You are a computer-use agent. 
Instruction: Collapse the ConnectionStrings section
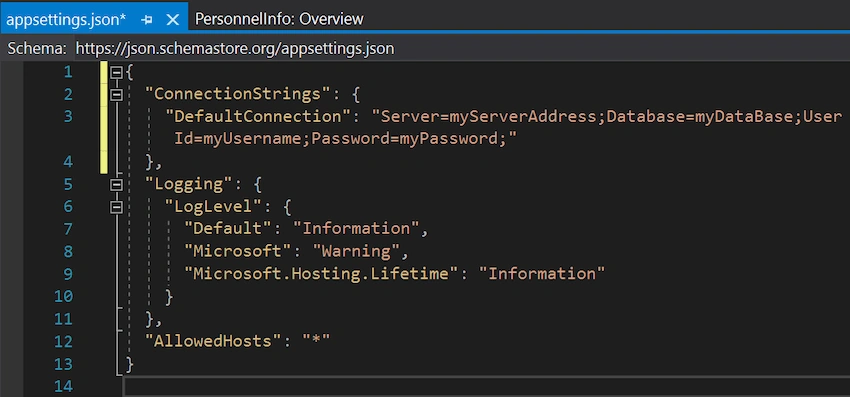[x=116, y=95]
